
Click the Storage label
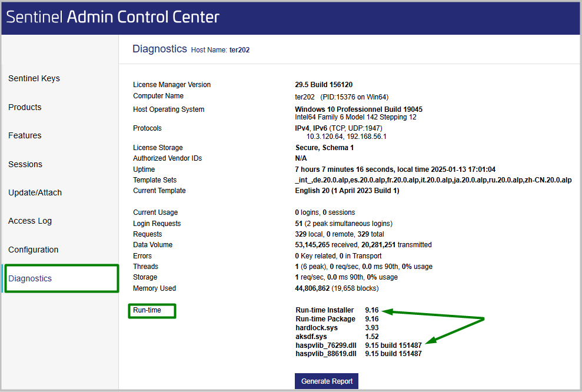145,277
